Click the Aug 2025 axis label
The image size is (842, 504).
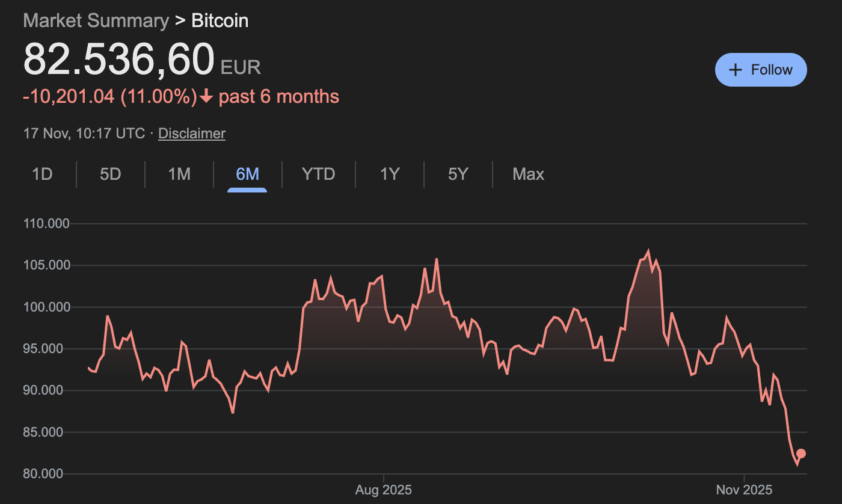(x=384, y=490)
